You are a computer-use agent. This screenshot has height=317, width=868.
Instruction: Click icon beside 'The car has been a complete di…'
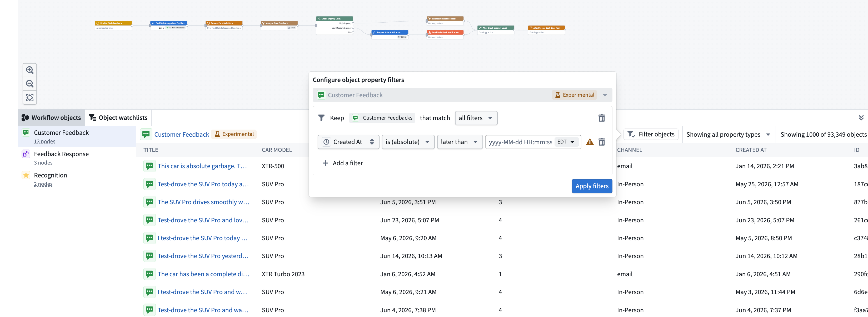pos(149,274)
